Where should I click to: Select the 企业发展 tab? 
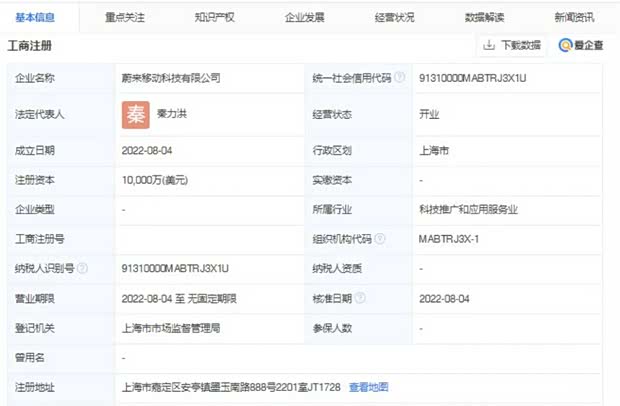305,16
